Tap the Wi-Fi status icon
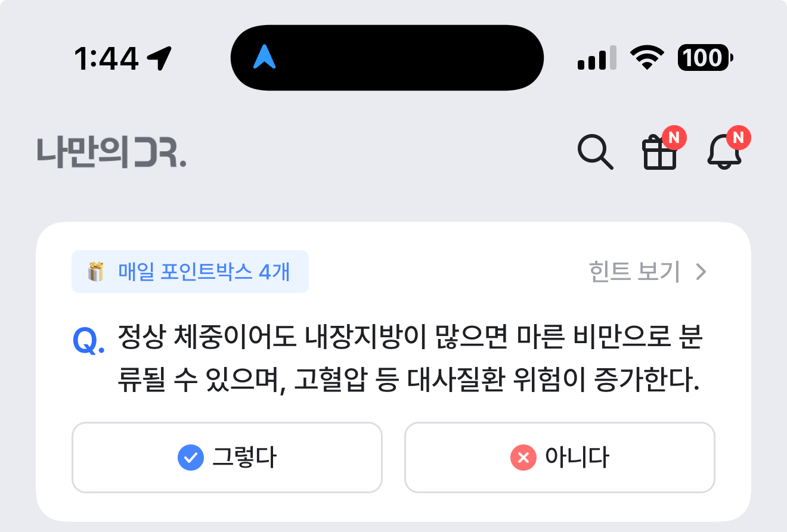787x532 pixels. (647, 58)
